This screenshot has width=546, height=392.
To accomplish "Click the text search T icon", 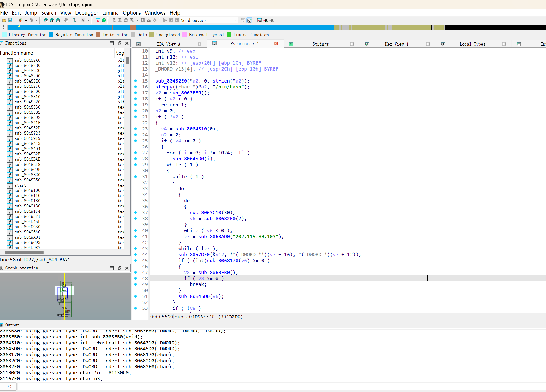I will [52, 20].
